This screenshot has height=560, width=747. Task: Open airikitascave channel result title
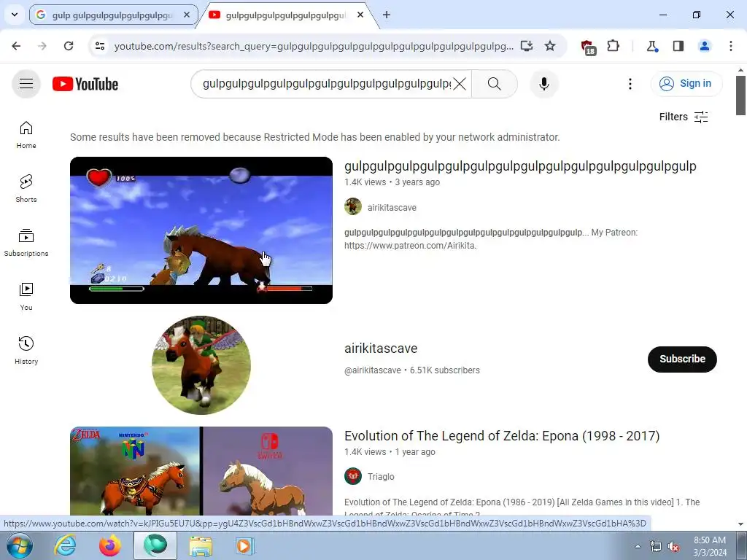(x=381, y=349)
